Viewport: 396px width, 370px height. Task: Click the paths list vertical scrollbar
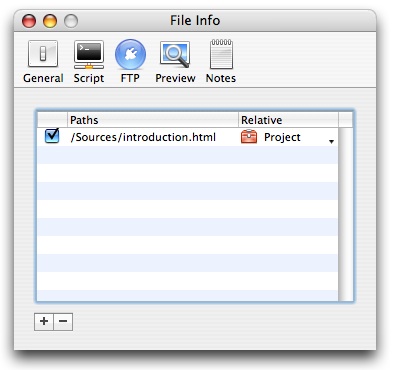pyautogui.click(x=345, y=214)
